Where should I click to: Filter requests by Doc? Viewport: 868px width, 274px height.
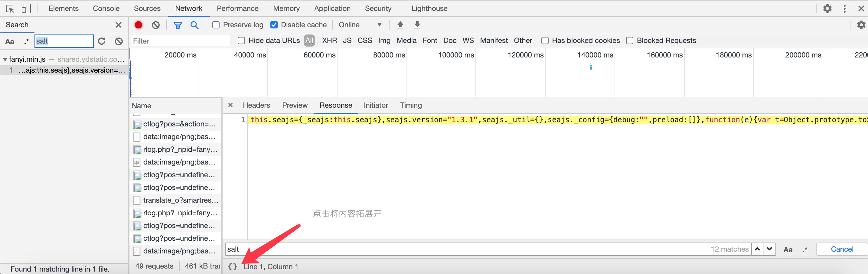[x=450, y=41]
